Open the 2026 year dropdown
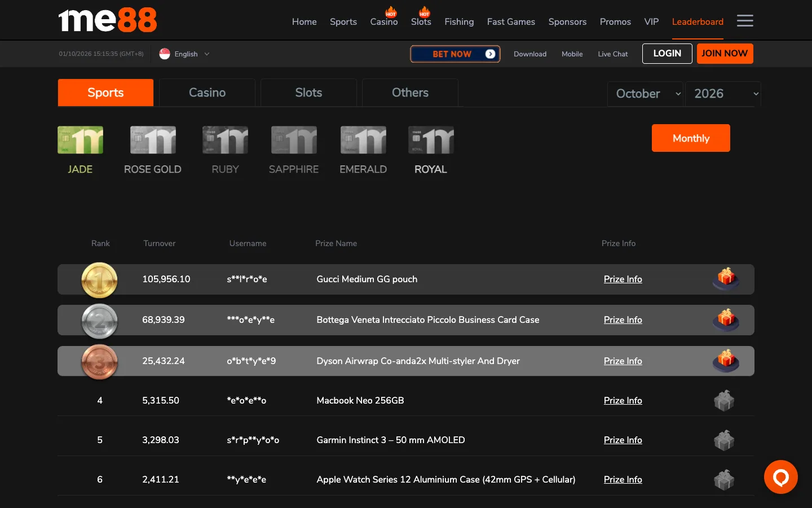Screen dimensions: 812x508 [723, 94]
